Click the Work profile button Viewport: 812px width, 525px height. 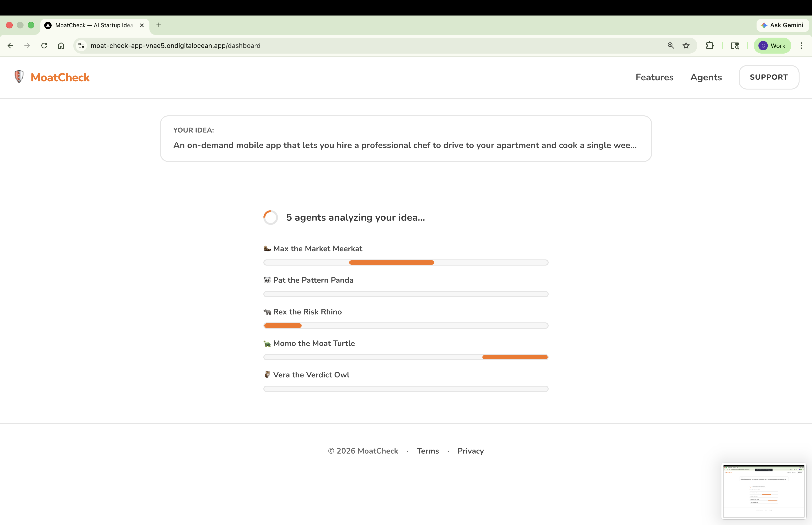[772, 46]
